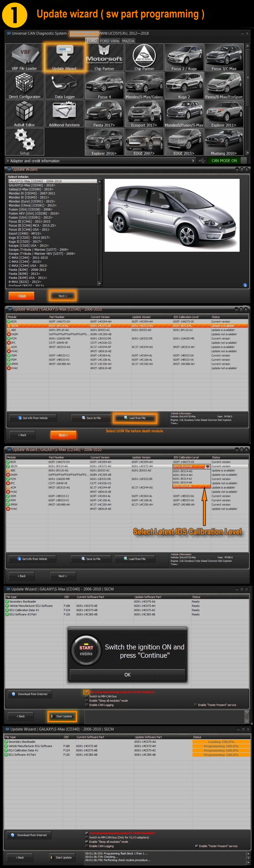The height and width of the screenshot is (868, 254).
Task: Select the Focus 2 / Kuga vehicle tile
Action: [184, 57]
